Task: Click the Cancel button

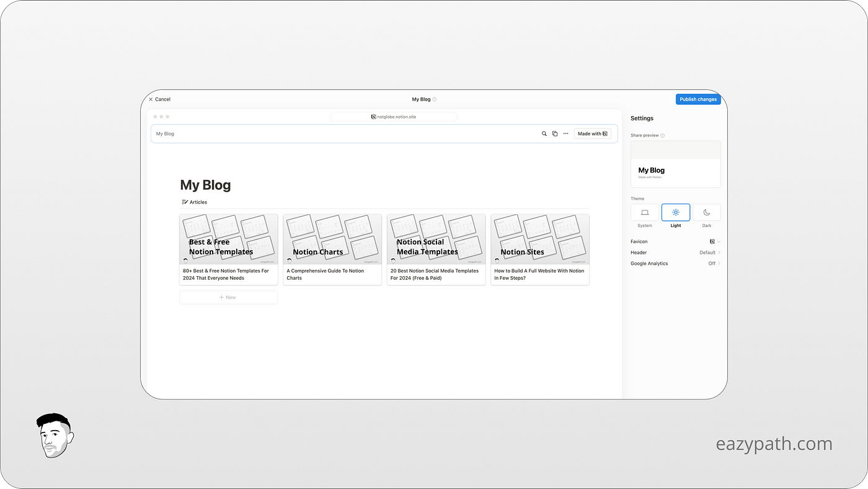Action: (159, 99)
